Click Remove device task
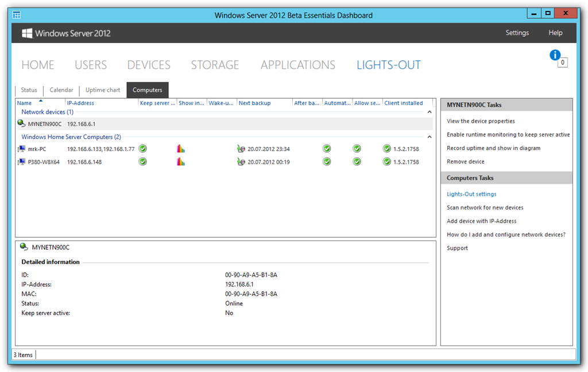 click(465, 162)
